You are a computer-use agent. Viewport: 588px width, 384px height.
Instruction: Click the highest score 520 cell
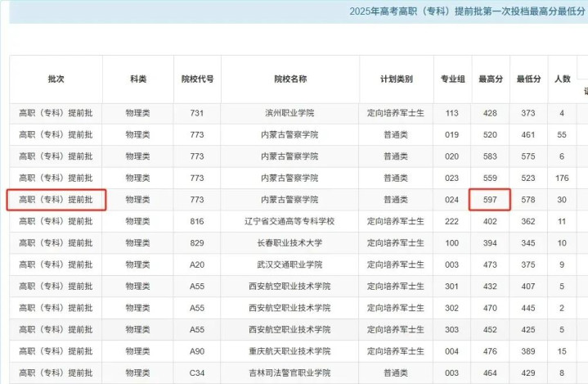(490, 135)
